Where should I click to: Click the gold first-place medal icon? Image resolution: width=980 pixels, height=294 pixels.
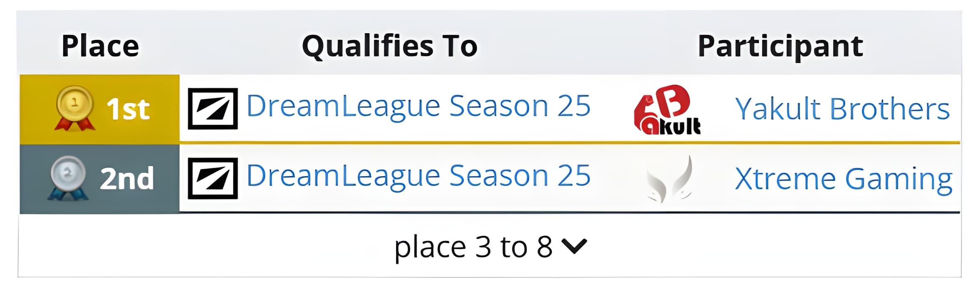(74, 108)
